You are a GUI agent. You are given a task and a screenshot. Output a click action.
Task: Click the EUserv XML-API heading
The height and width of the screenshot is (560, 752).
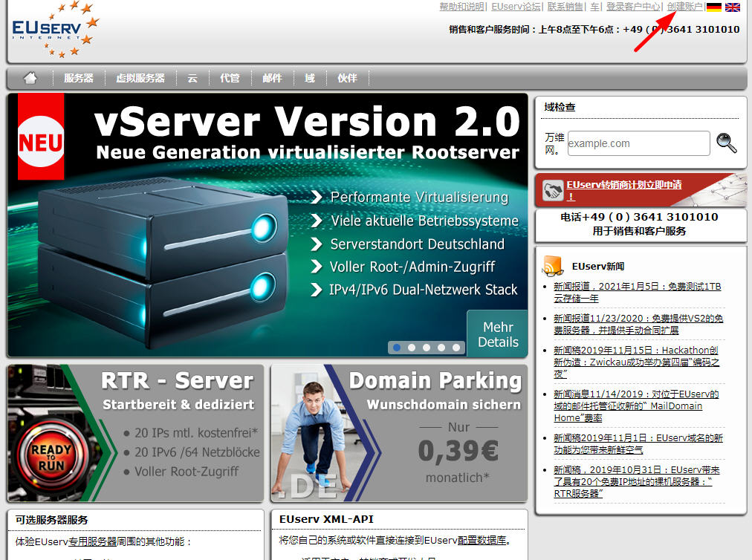[326, 519]
